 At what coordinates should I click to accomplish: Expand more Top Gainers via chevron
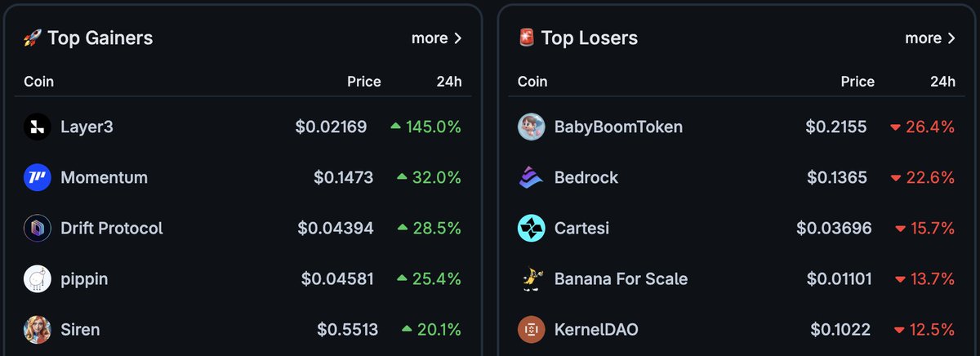click(x=458, y=38)
